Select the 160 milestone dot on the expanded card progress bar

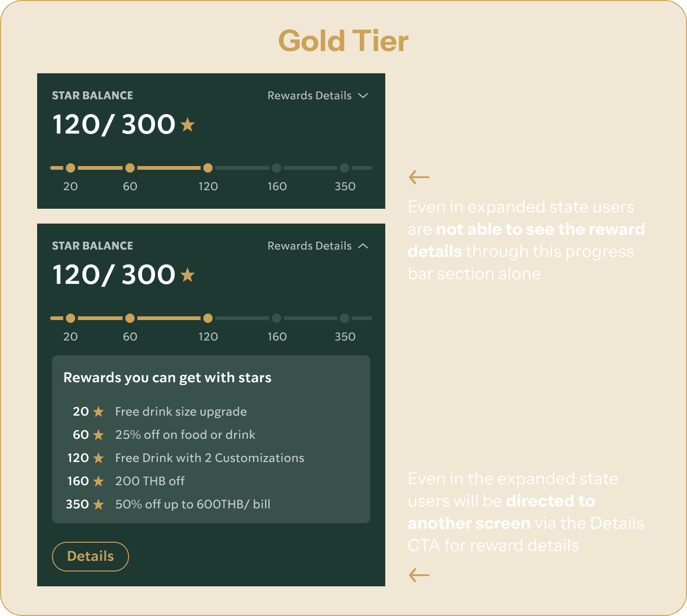tap(277, 318)
